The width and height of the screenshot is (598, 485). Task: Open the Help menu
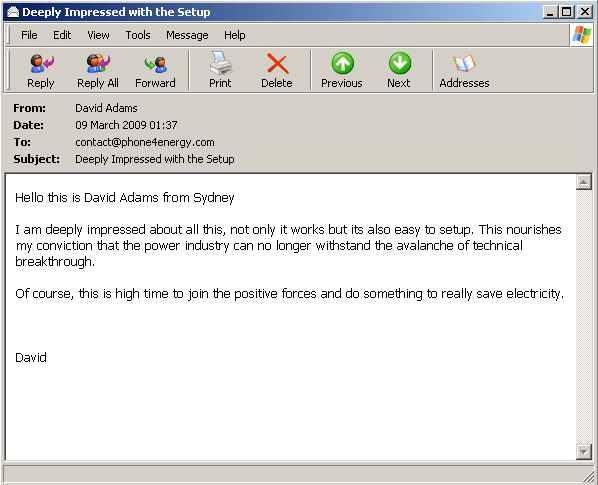coord(235,35)
